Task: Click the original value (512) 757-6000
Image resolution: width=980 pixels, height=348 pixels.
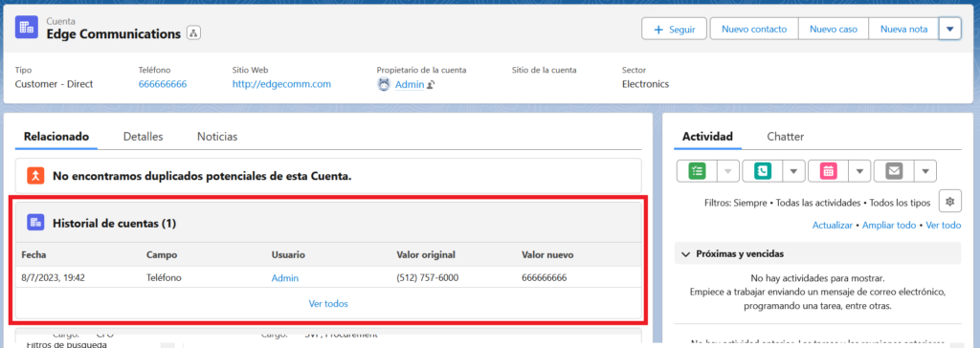Action: [x=428, y=278]
